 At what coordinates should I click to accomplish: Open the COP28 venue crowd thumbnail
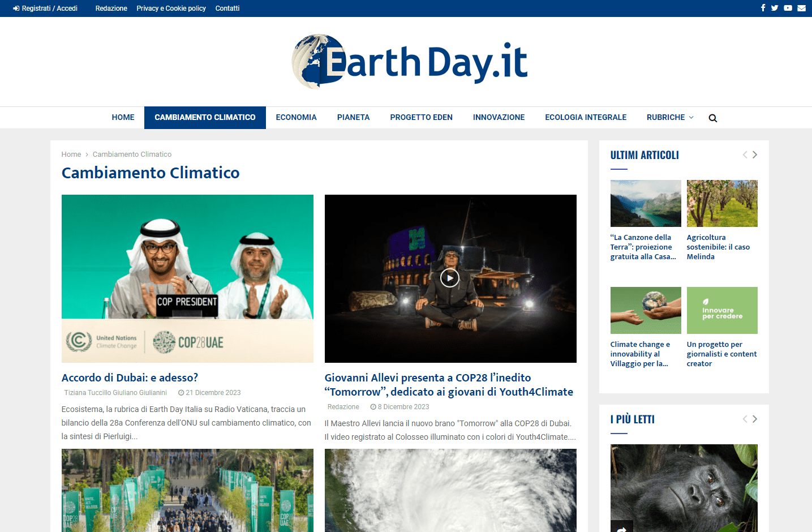[187, 490]
